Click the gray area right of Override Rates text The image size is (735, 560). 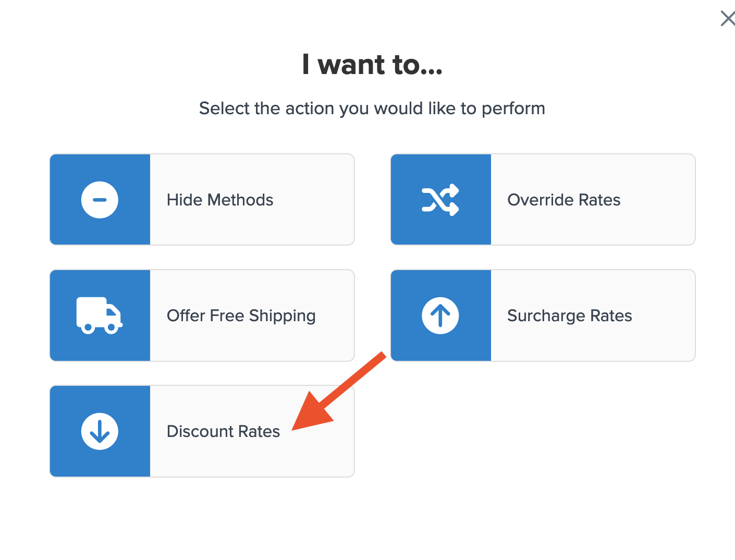click(659, 200)
